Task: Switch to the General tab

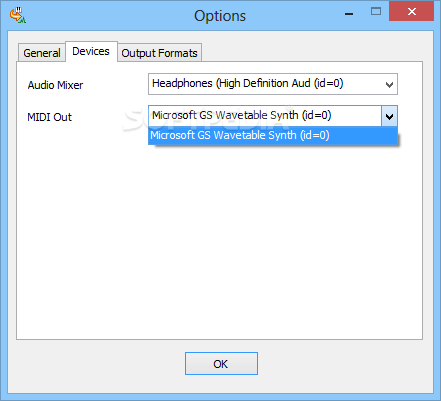Action: (x=42, y=53)
